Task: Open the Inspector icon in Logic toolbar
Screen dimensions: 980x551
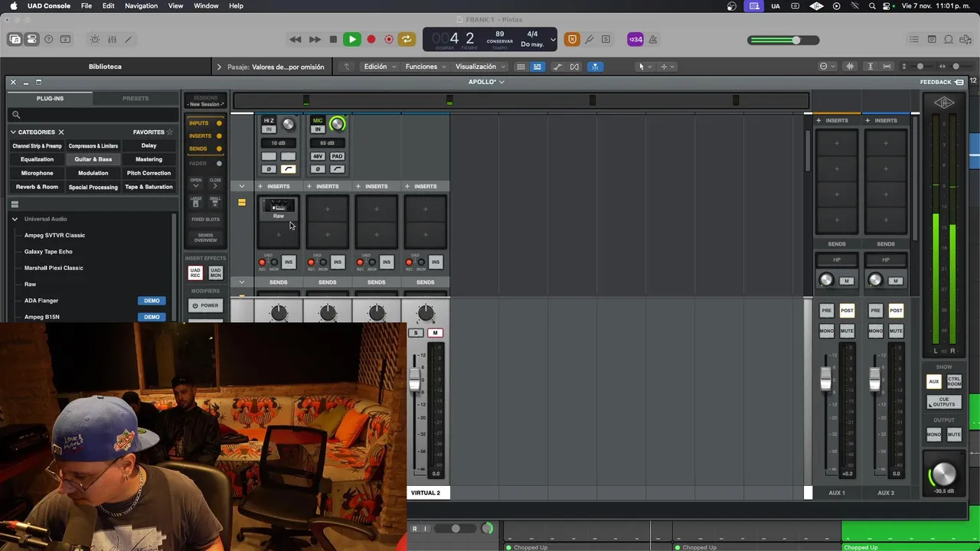Action: 31,39
